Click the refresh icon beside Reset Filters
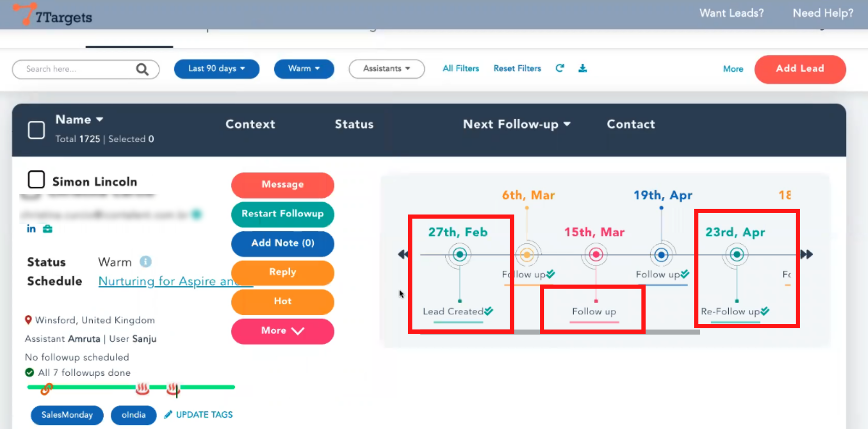This screenshot has width=868, height=429. click(x=560, y=68)
